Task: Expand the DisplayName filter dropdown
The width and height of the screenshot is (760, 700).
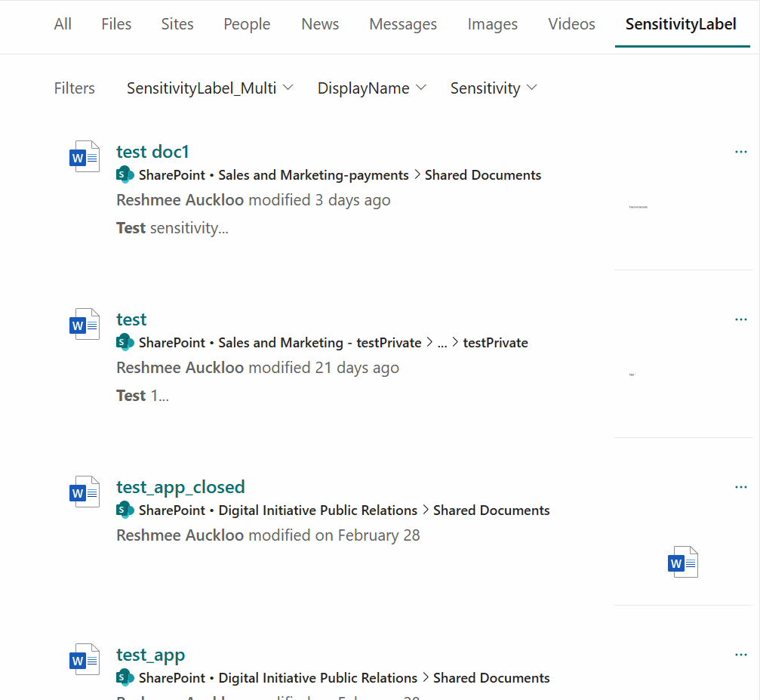Action: pyautogui.click(x=372, y=88)
